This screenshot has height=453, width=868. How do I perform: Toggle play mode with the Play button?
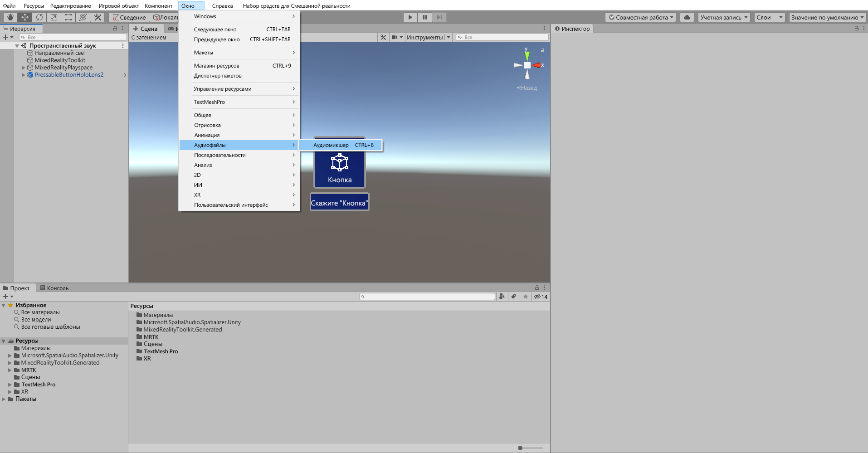tap(410, 17)
